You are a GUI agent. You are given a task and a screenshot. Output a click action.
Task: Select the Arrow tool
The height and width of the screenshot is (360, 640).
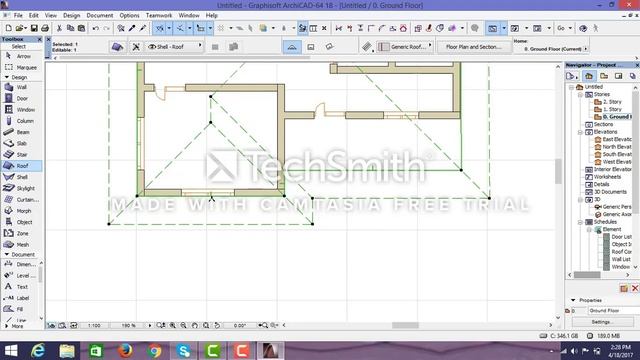coord(19,56)
